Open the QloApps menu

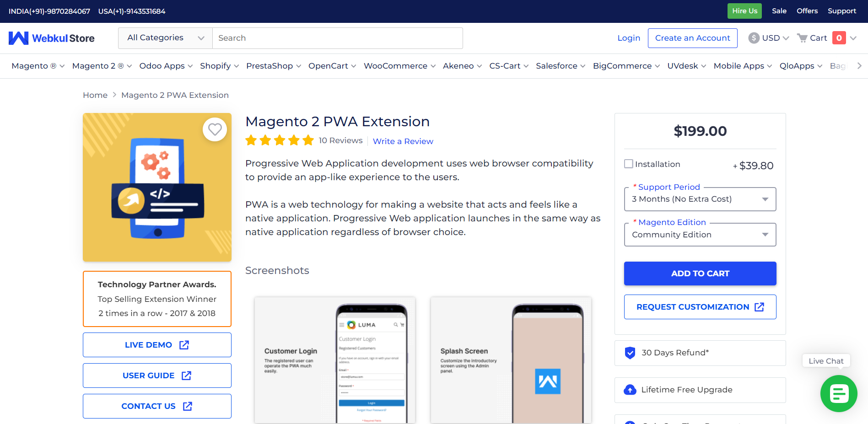tap(801, 66)
